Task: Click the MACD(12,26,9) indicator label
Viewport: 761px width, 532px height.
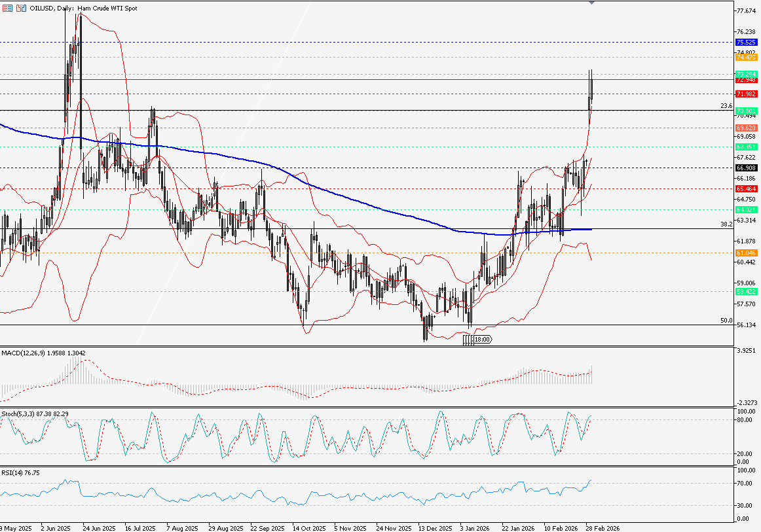Action: 22,353
